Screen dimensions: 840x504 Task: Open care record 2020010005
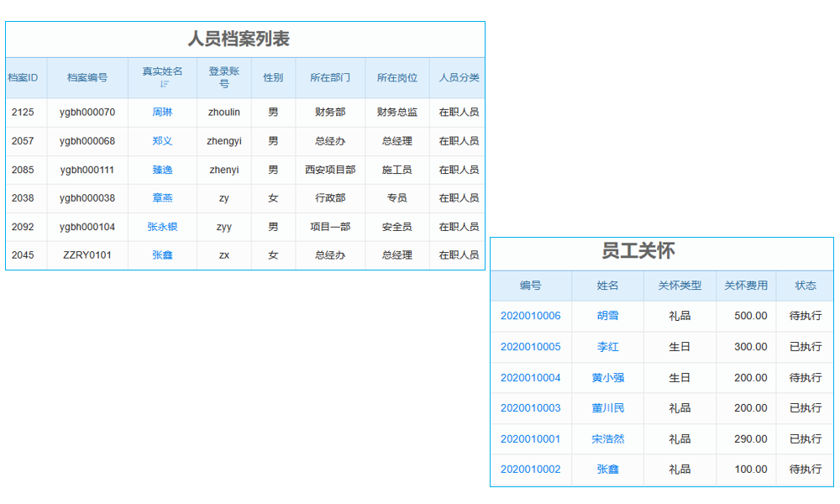pyautogui.click(x=529, y=347)
